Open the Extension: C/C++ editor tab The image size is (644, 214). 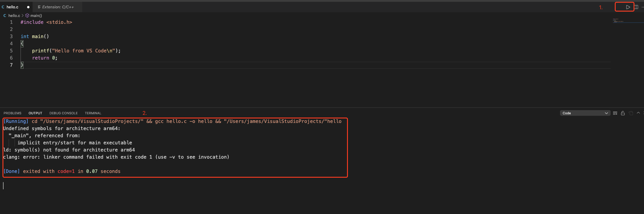58,7
